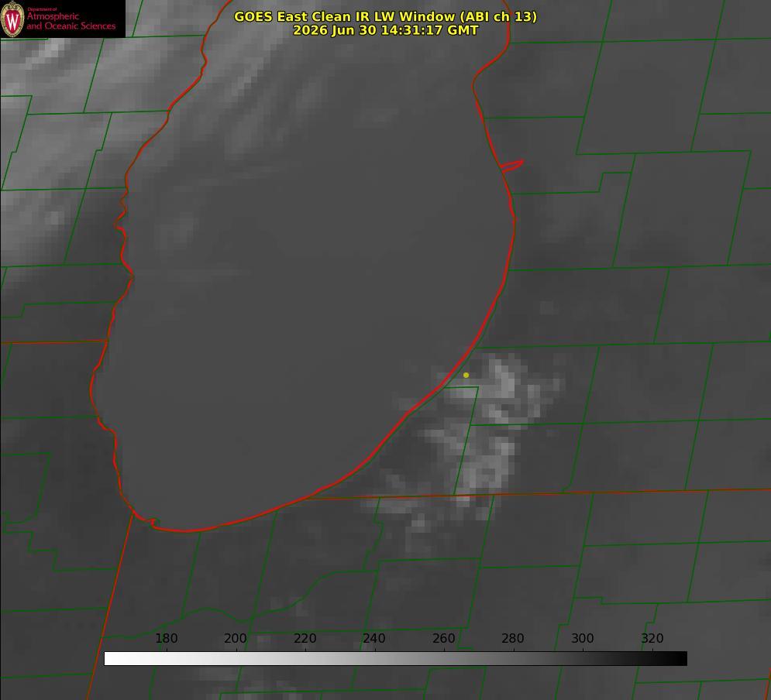Click the University of Wisconsin crest logo
This screenshot has width=771, height=700.
(x=12, y=19)
